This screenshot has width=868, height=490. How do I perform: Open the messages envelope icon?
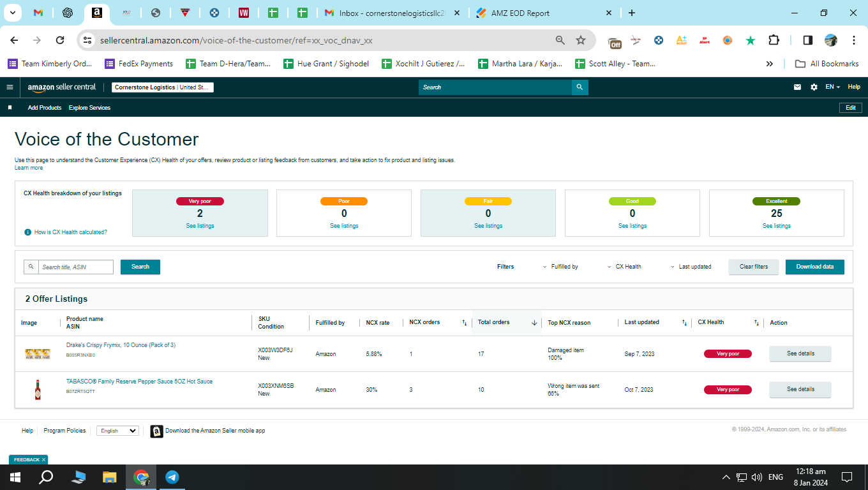tap(797, 87)
